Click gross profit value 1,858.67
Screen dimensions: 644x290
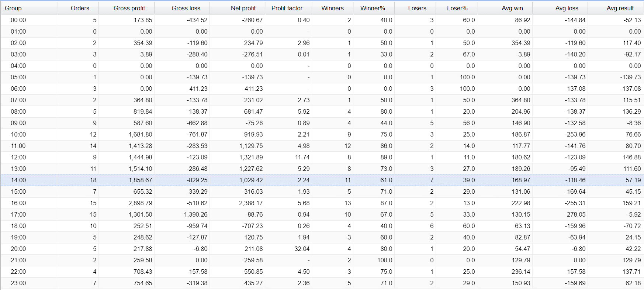point(140,180)
